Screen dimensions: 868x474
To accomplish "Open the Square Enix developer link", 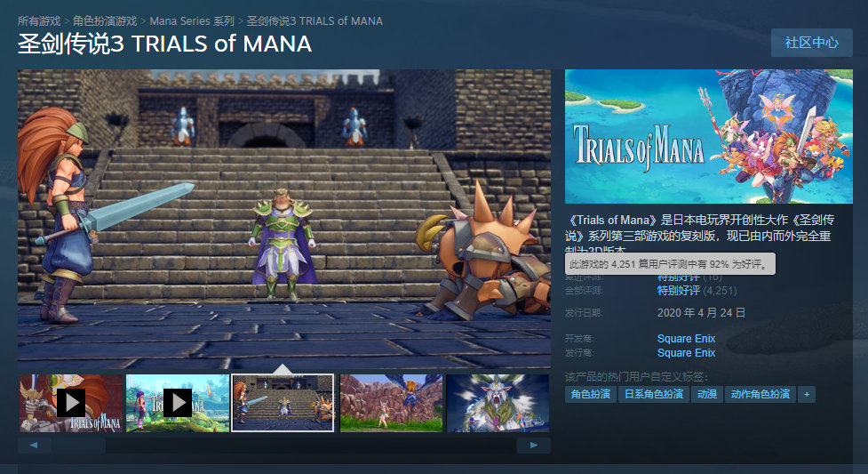I will tap(686, 339).
